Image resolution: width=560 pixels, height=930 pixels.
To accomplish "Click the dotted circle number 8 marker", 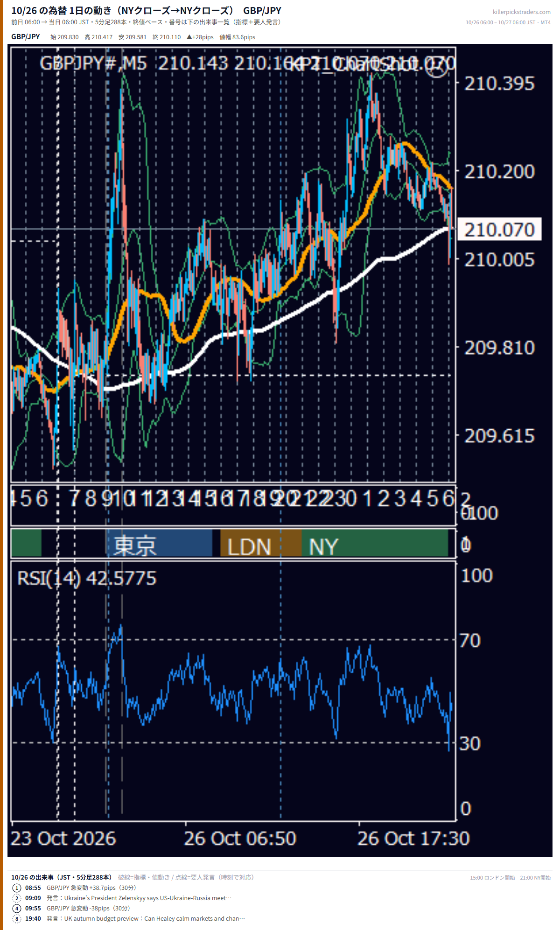I will (17, 918).
